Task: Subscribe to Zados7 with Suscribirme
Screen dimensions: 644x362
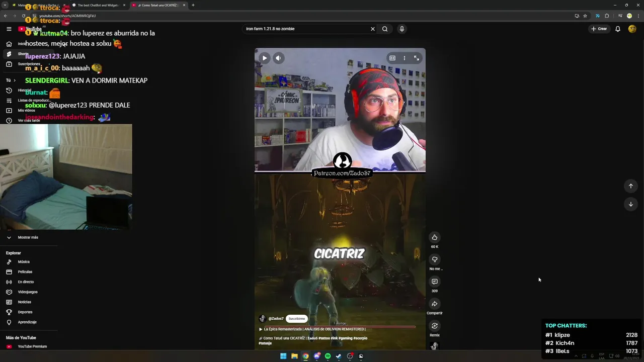Action: [296, 319]
